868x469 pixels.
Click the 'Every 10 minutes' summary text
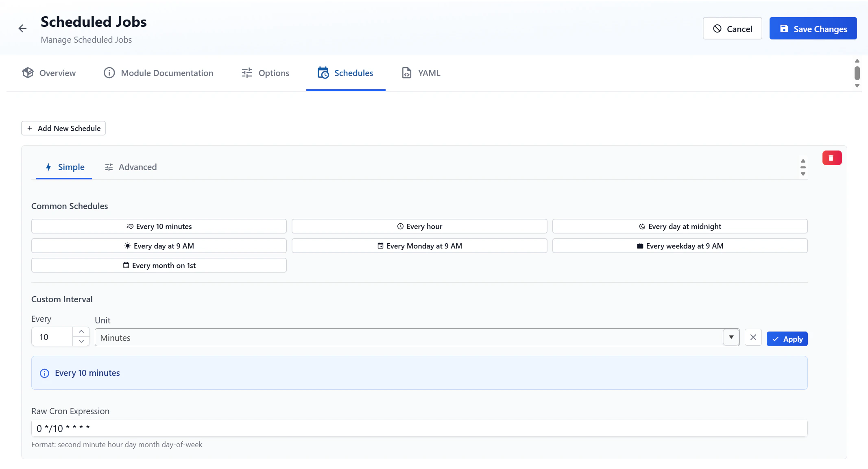[x=87, y=373]
